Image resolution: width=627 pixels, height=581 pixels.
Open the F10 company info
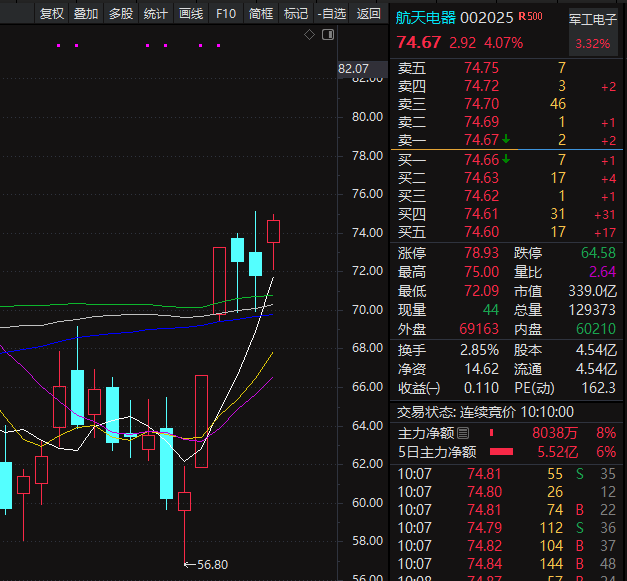click(226, 14)
